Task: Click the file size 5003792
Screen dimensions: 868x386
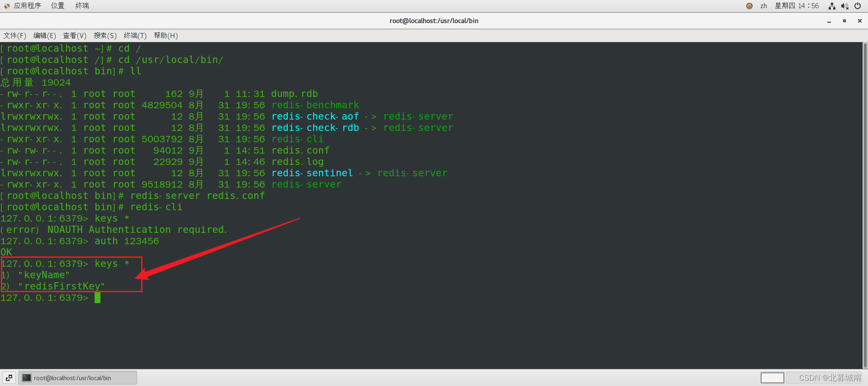Action: point(162,139)
